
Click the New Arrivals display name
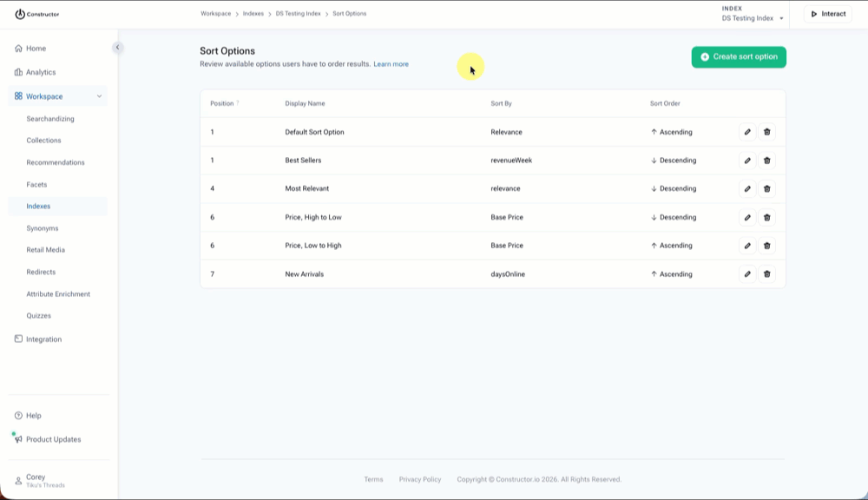click(x=304, y=274)
